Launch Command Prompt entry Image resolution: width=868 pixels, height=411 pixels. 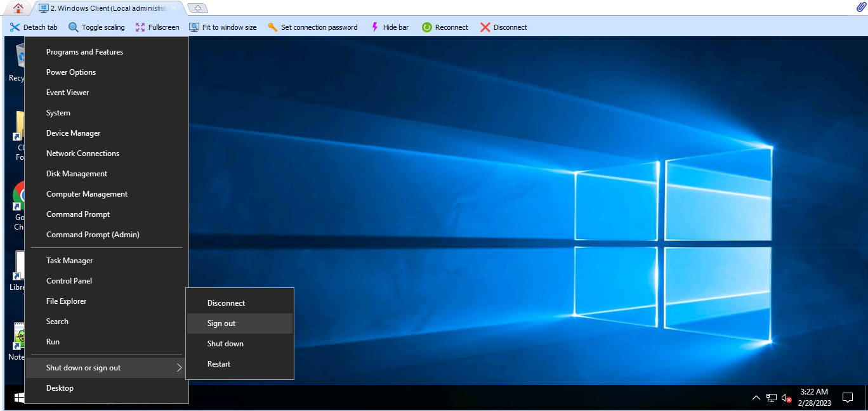point(107,214)
